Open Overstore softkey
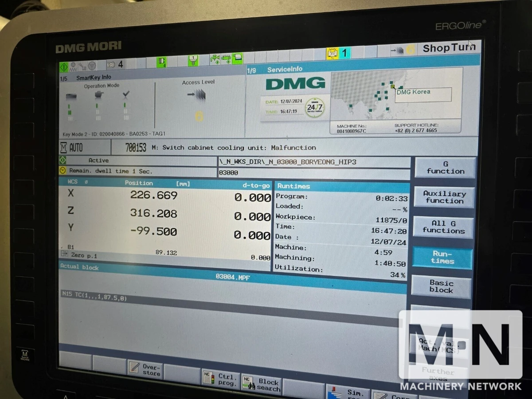Image resolution: width=532 pixels, height=399 pixels. coord(145,369)
